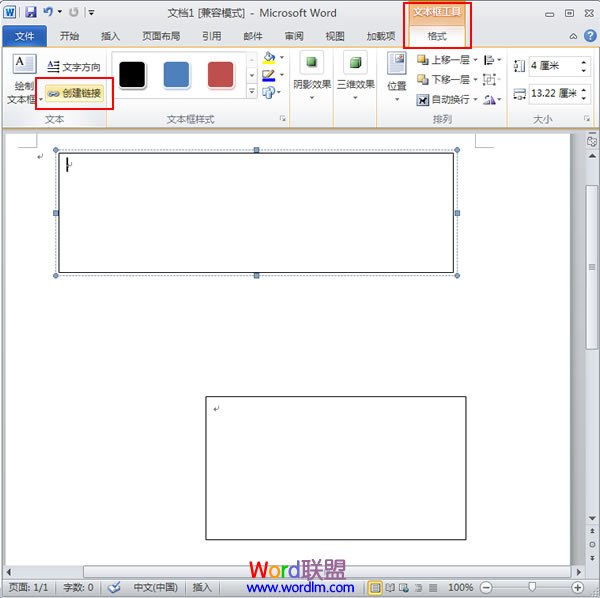Viewport: 600px width, 598px height.
Task: Switch to the 加载项 tab
Action: pos(380,36)
